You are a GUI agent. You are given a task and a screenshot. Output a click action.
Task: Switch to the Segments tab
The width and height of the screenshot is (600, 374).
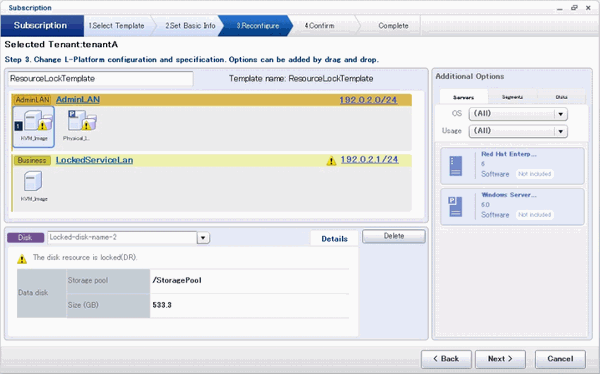tap(512, 97)
